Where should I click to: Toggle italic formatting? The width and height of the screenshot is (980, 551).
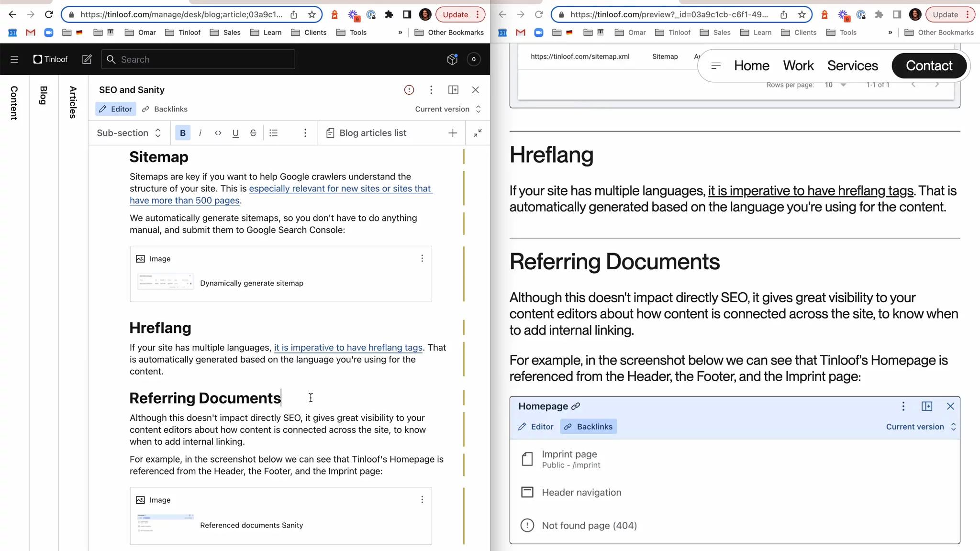[200, 133]
